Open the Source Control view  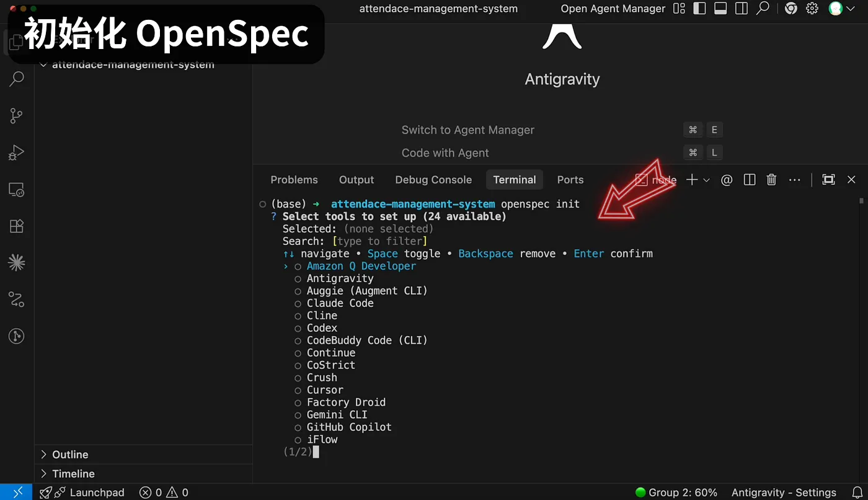pyautogui.click(x=17, y=115)
